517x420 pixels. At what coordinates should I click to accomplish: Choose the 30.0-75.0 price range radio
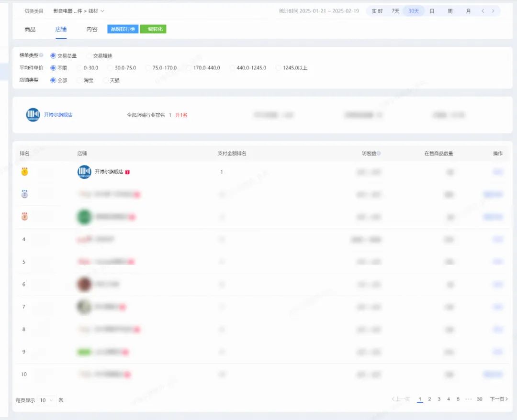tap(111, 68)
